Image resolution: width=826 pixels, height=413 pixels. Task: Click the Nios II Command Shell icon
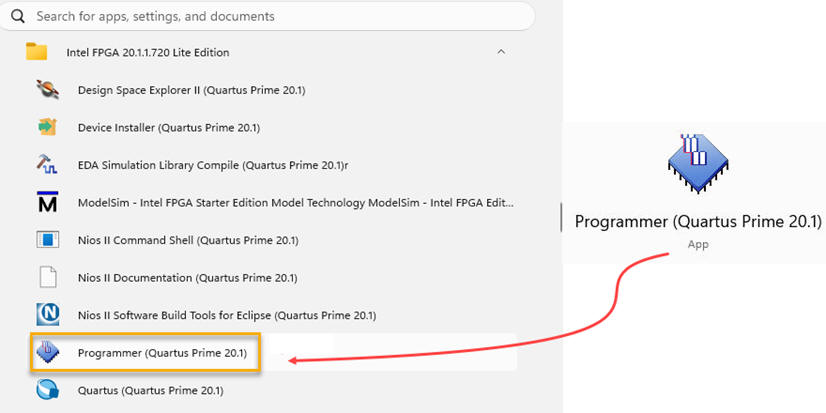(47, 240)
